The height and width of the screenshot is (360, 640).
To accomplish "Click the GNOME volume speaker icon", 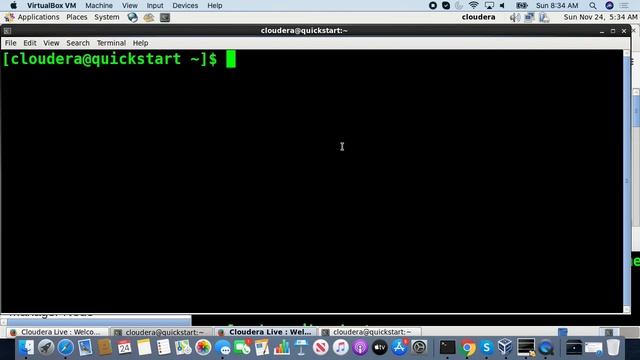I will (515, 17).
